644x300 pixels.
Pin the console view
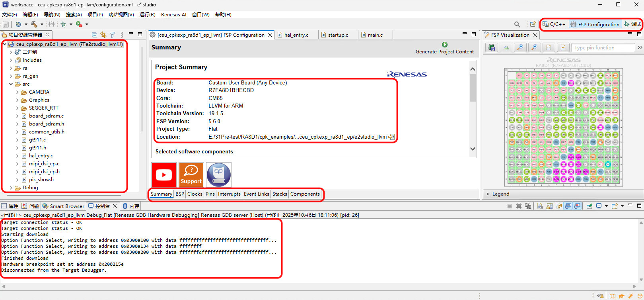[x=590, y=206]
